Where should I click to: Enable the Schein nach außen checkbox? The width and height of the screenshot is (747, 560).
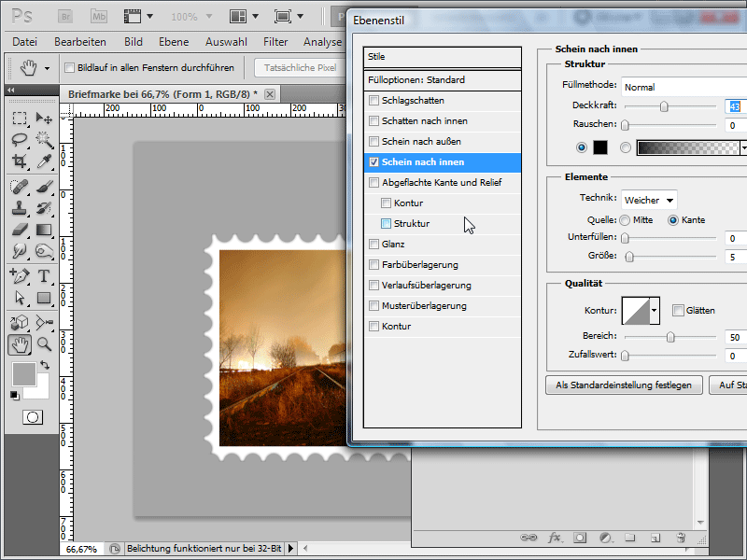374,142
